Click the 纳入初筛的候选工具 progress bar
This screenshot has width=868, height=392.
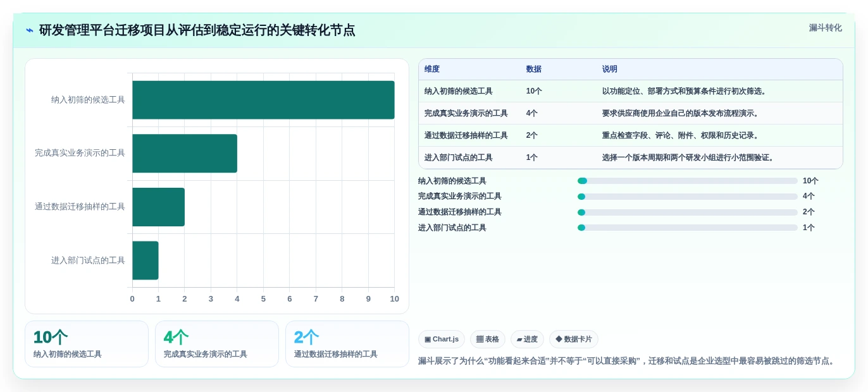point(688,181)
